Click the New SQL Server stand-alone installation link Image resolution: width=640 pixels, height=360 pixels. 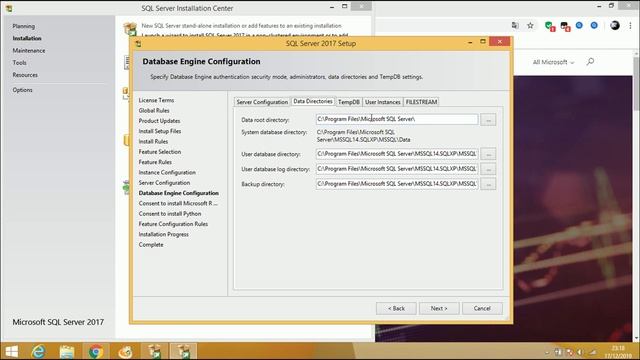click(241, 26)
